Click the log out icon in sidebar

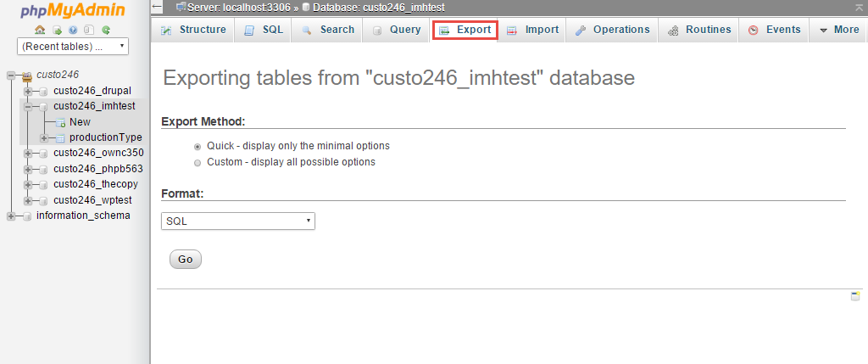coord(57,30)
